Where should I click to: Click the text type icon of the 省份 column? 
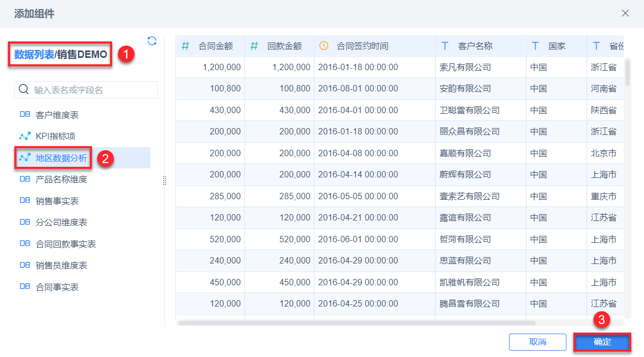(596, 46)
